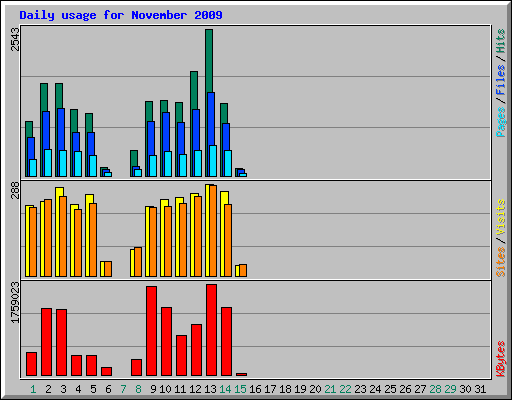Click day "27" on the date axis
This screenshot has width=512, height=400.
click(420, 389)
